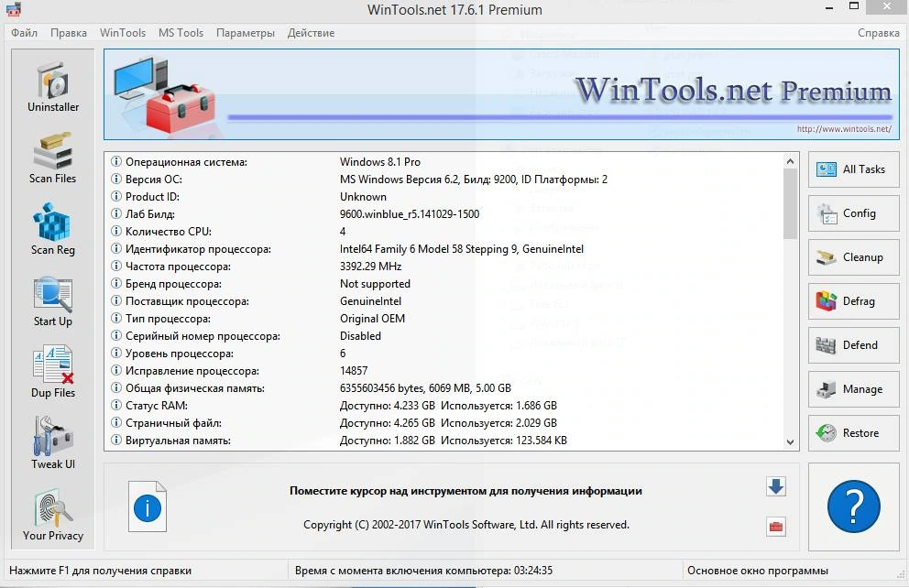909x588 pixels.
Task: Open the Config section
Action: click(x=853, y=213)
